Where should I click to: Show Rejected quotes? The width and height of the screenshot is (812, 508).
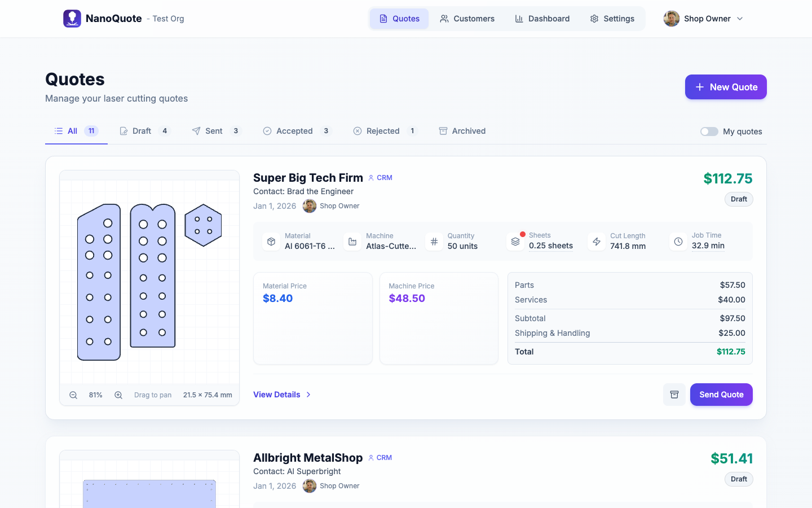(385, 131)
